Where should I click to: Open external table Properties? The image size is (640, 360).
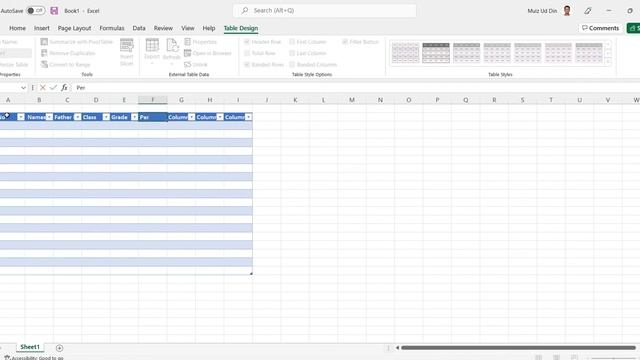pyautogui.click(x=200, y=42)
